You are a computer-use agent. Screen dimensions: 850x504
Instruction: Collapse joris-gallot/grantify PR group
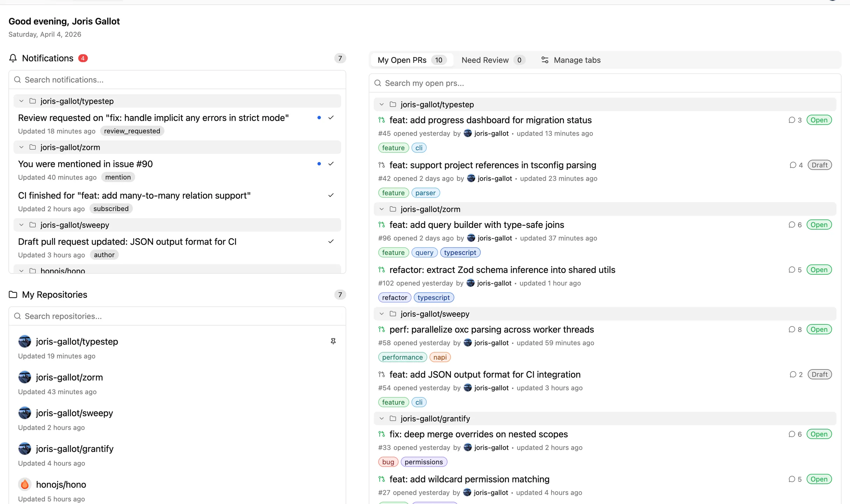click(x=382, y=419)
